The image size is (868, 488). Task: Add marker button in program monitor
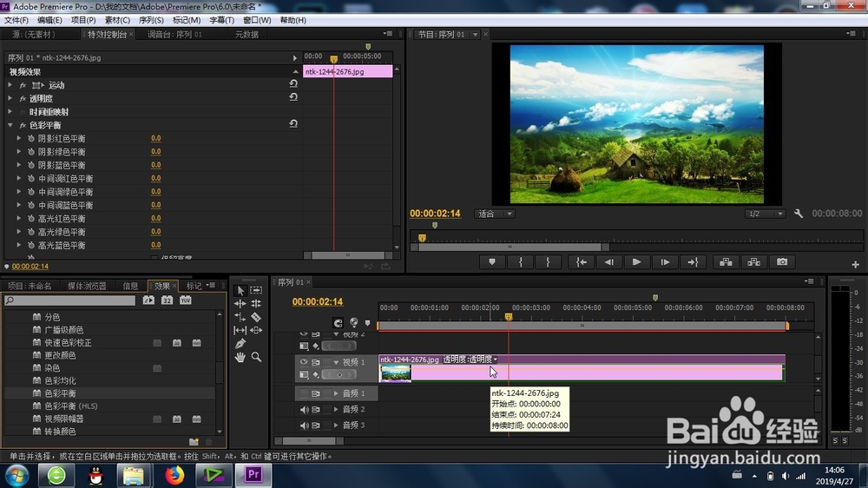click(491, 262)
